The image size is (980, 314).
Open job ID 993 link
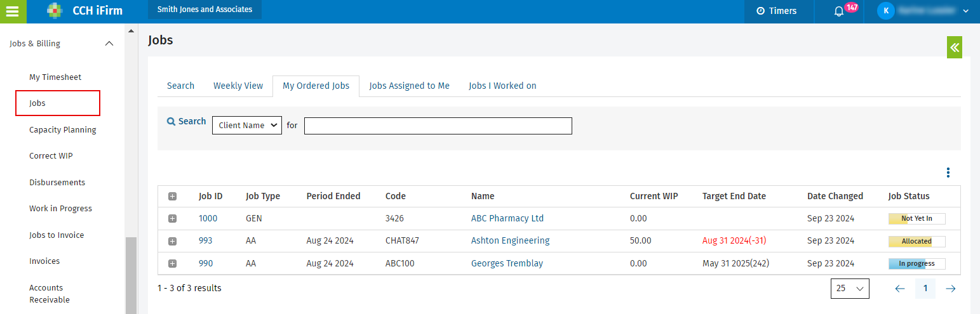click(x=206, y=240)
